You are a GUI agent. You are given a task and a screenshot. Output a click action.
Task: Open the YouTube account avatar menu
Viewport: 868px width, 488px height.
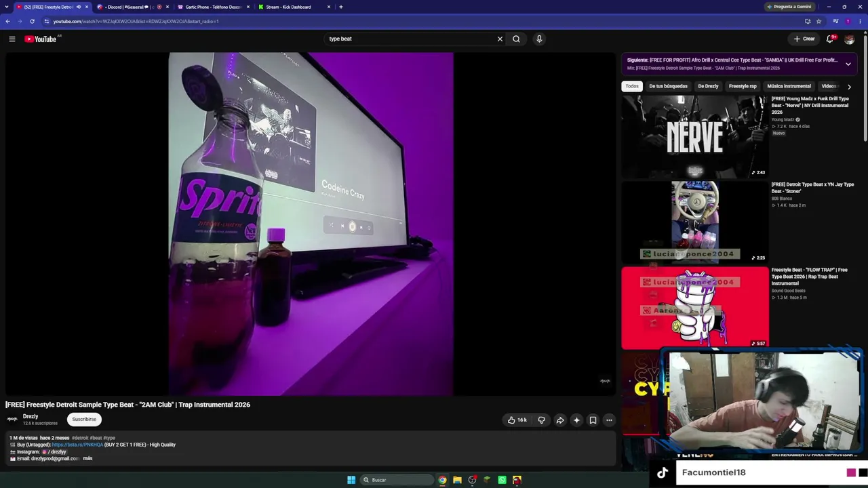coord(849,39)
